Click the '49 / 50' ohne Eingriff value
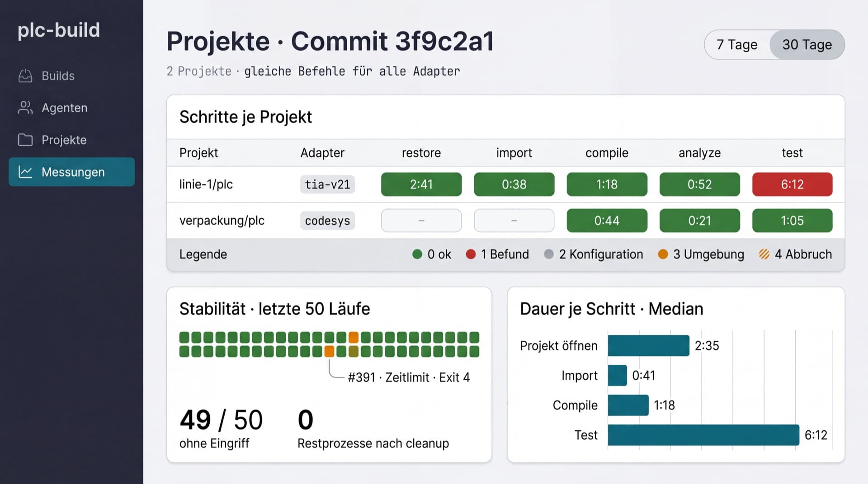The width and height of the screenshot is (868, 484). tap(221, 419)
